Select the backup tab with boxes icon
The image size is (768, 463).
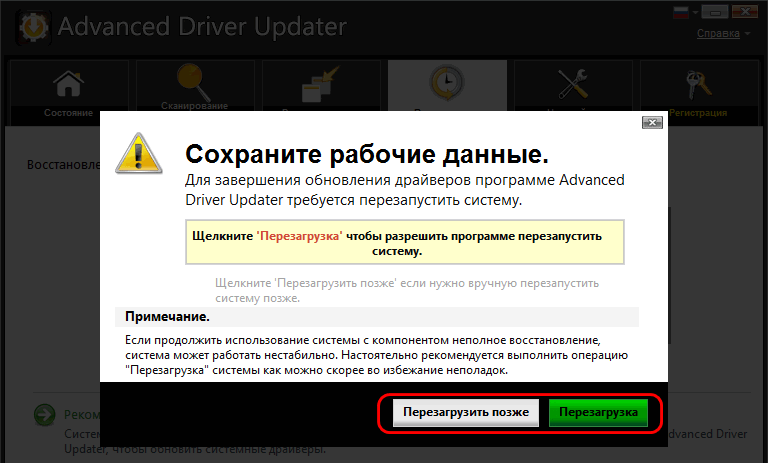321,86
